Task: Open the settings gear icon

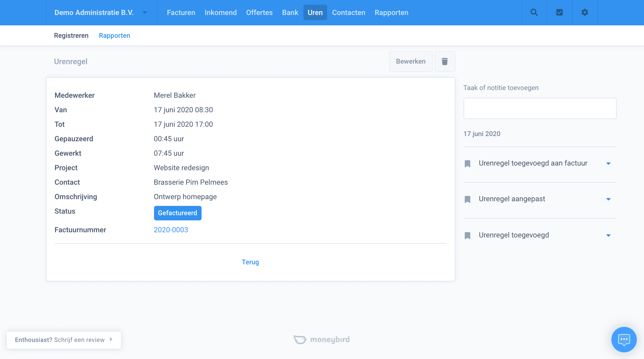Action: click(585, 12)
